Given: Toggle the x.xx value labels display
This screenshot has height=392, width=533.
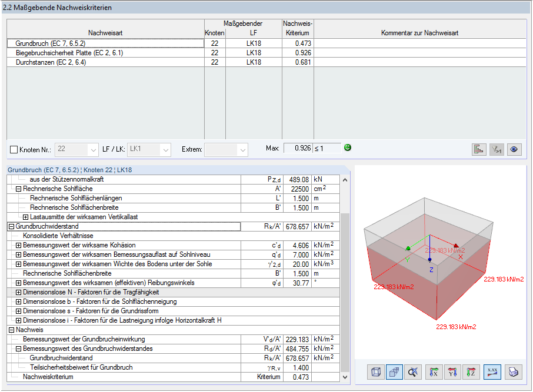Looking at the screenshot, I should tap(492, 372).
